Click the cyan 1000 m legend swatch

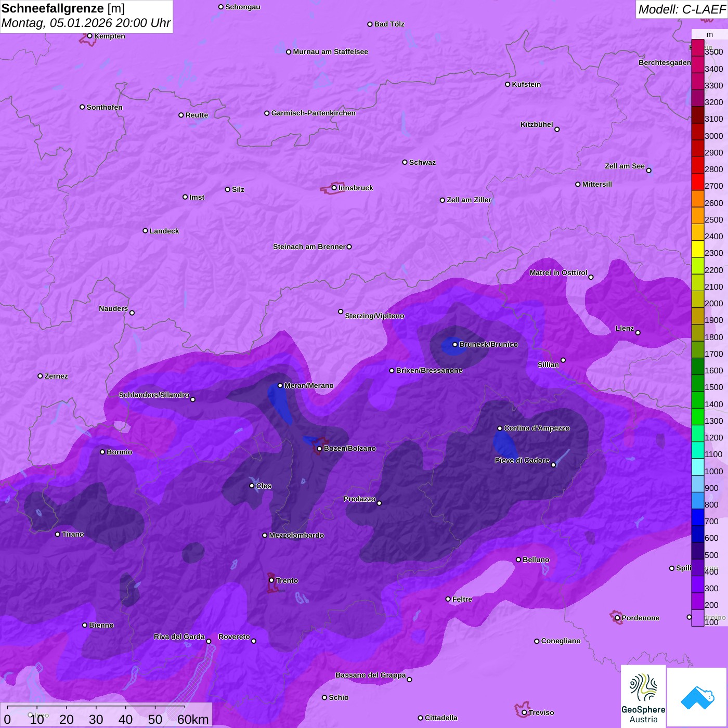pos(698,467)
